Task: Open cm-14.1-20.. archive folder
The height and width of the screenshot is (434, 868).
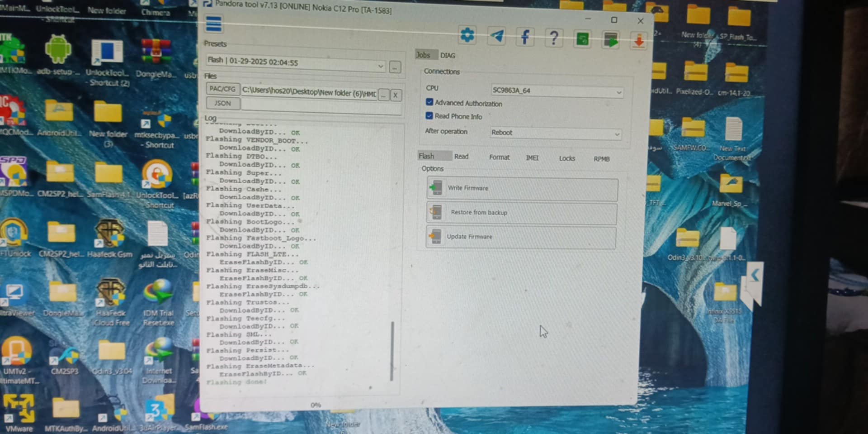Action: coord(736,79)
